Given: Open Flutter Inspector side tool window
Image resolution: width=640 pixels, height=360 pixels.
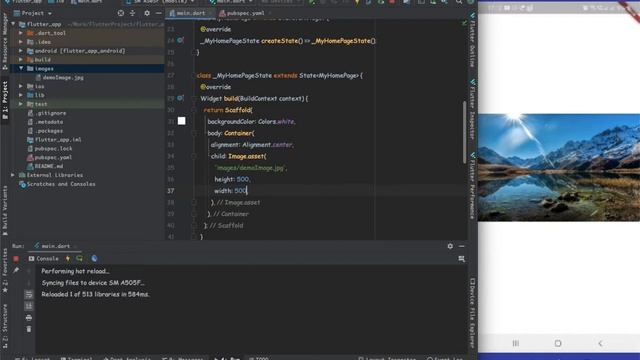Looking at the screenshot, I should click(x=472, y=109).
